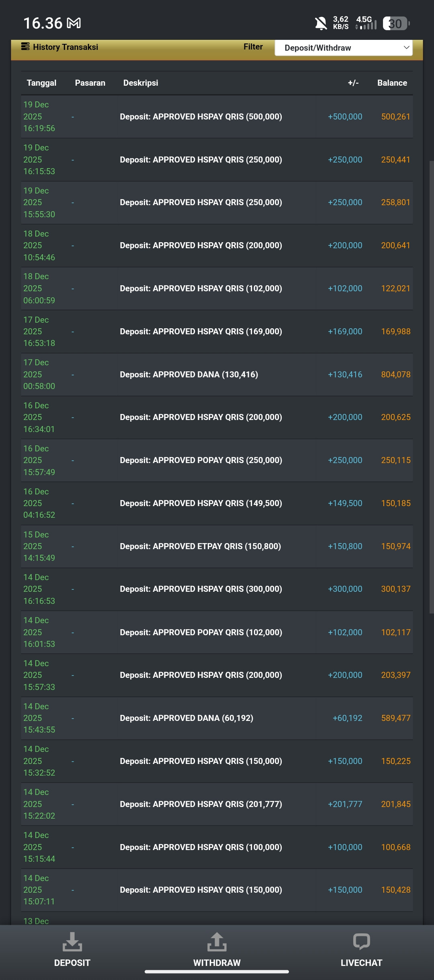Expand filter using the dropdown chevron

[406, 47]
